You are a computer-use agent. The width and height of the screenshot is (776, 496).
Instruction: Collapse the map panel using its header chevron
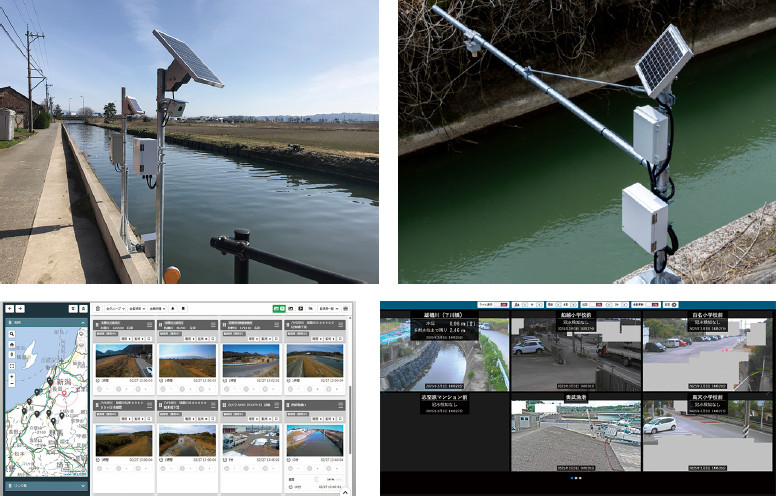pyautogui.click(x=82, y=324)
